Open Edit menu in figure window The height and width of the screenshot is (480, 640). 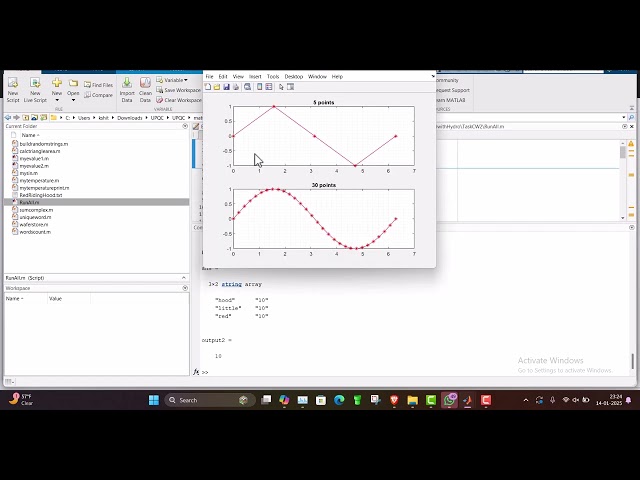point(223,76)
